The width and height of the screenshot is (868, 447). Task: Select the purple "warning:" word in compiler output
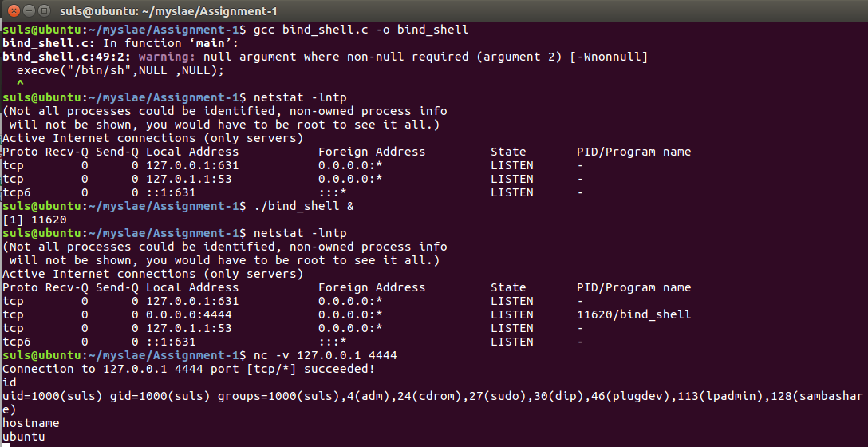pos(168,57)
